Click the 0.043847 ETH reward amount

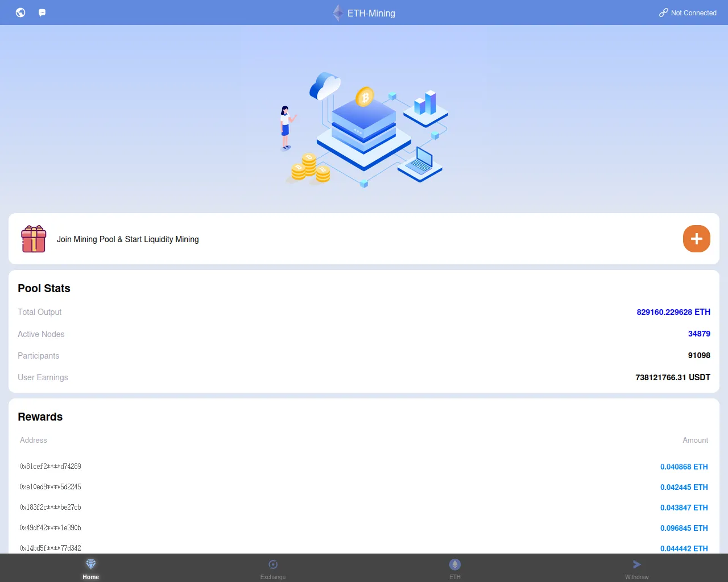684,508
